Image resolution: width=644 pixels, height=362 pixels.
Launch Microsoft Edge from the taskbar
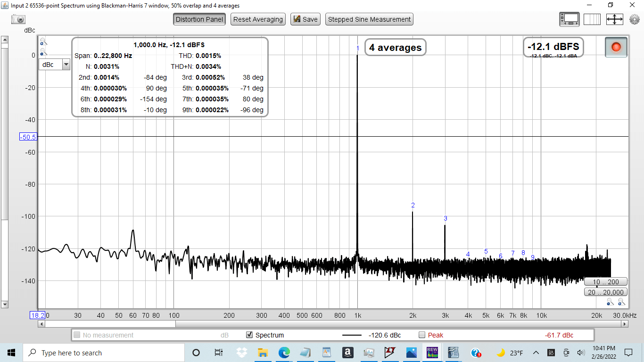(284, 353)
